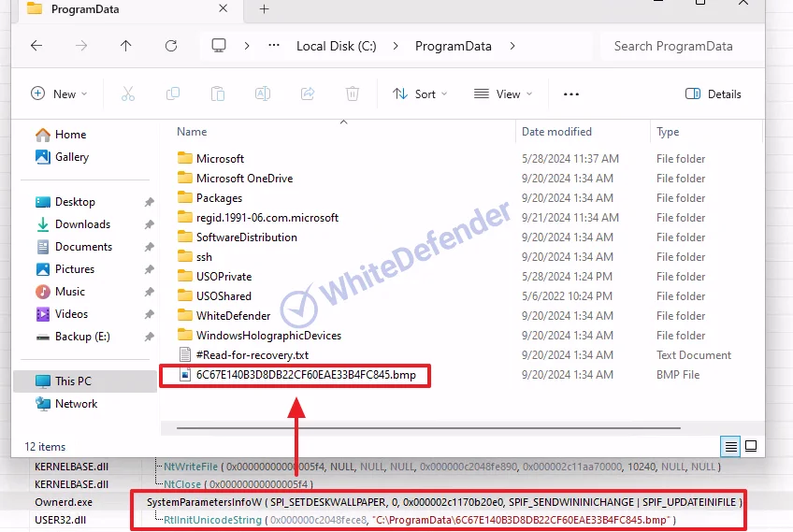Image resolution: width=793 pixels, height=532 pixels.
Task: Toggle the Details pane button
Action: [x=714, y=93]
